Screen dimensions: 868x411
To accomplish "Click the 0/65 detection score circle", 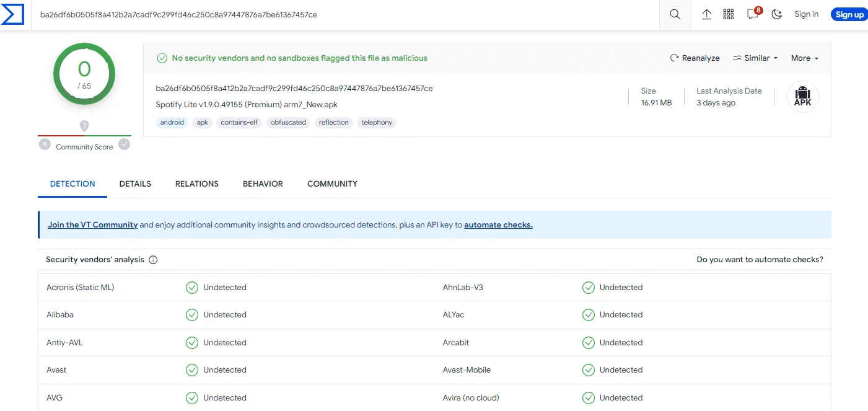I will pyautogui.click(x=84, y=74).
